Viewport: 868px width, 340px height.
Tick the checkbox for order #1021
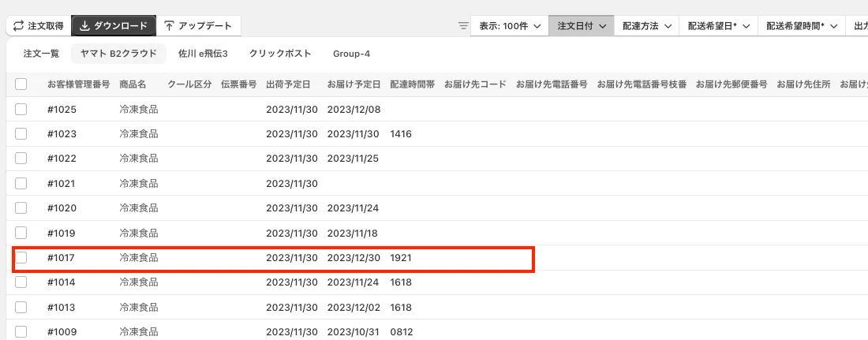coord(21,183)
